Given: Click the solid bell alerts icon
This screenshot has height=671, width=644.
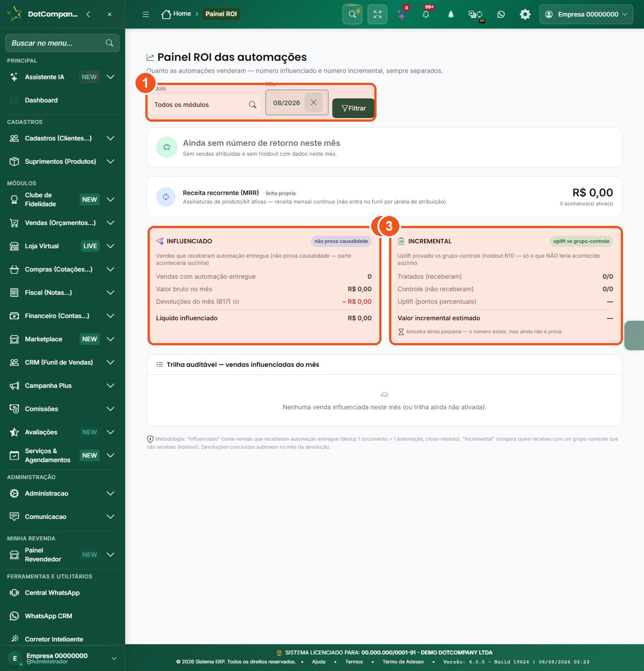Looking at the screenshot, I should coord(451,14).
